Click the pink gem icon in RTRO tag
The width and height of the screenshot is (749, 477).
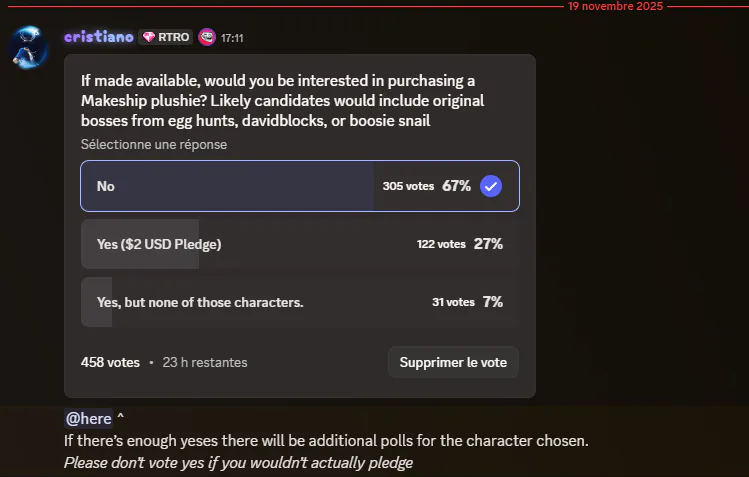click(x=149, y=37)
